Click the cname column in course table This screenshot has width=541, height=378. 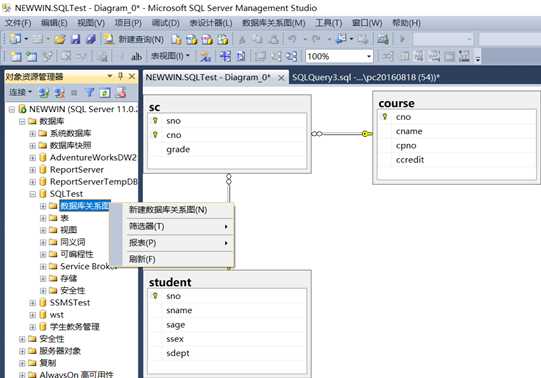(x=409, y=131)
